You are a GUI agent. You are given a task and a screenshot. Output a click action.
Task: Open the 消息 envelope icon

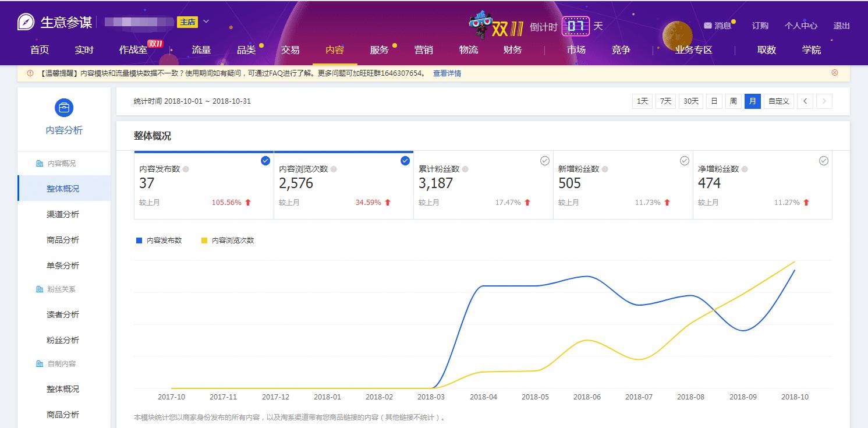tap(707, 25)
